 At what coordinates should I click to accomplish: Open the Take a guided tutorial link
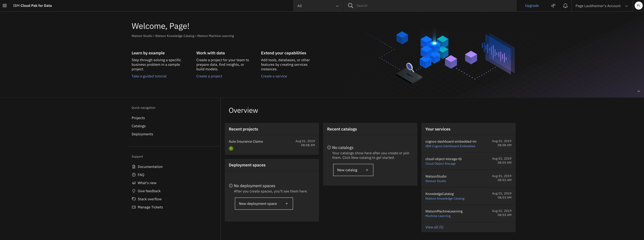click(149, 76)
